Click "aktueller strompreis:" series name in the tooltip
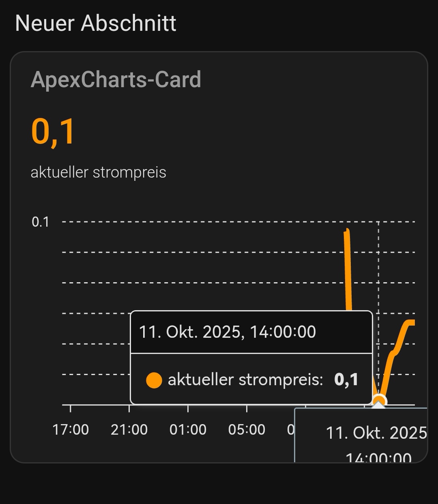Image resolution: width=438 pixels, height=504 pixels. coord(245,380)
